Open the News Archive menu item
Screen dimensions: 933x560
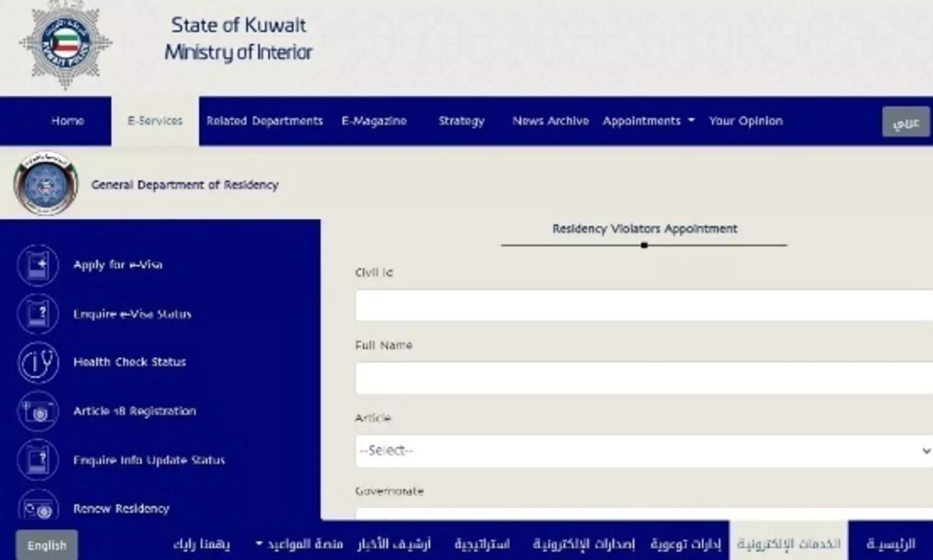click(x=550, y=121)
